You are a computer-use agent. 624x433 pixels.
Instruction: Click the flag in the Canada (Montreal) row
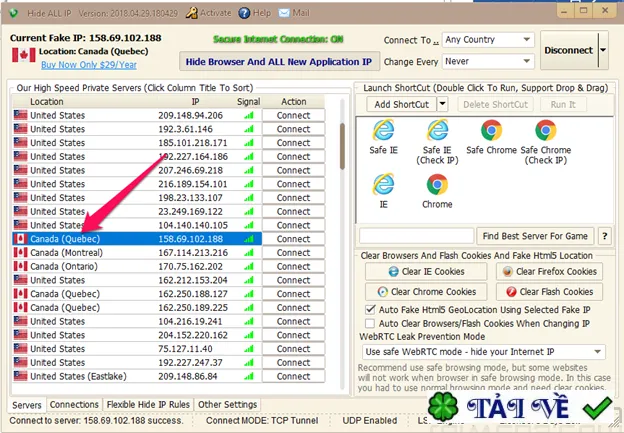[20, 252]
